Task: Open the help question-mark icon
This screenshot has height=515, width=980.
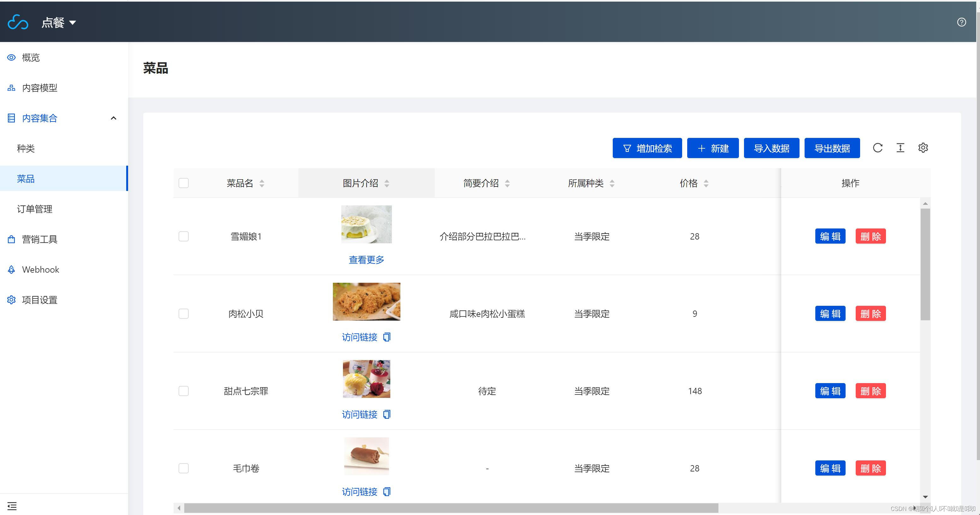Action: [961, 22]
